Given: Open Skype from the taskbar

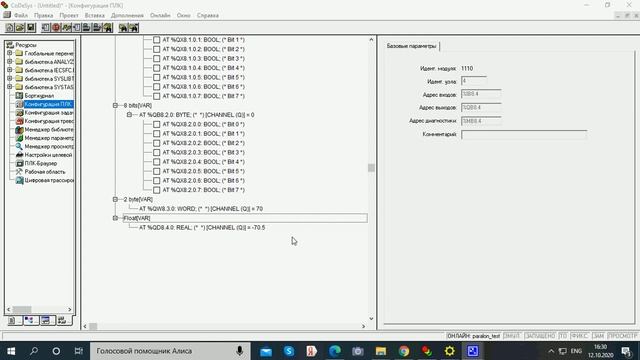Looking at the screenshot, I should 289,351.
